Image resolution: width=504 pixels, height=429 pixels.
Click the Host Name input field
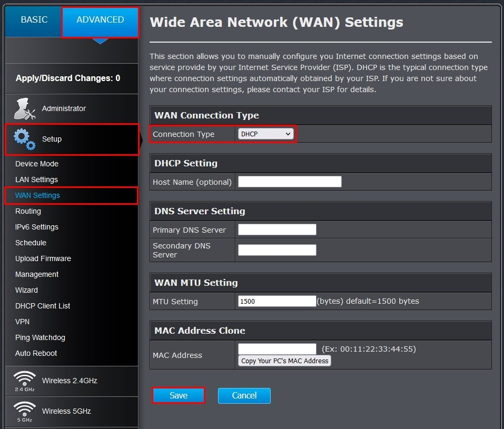click(x=290, y=182)
